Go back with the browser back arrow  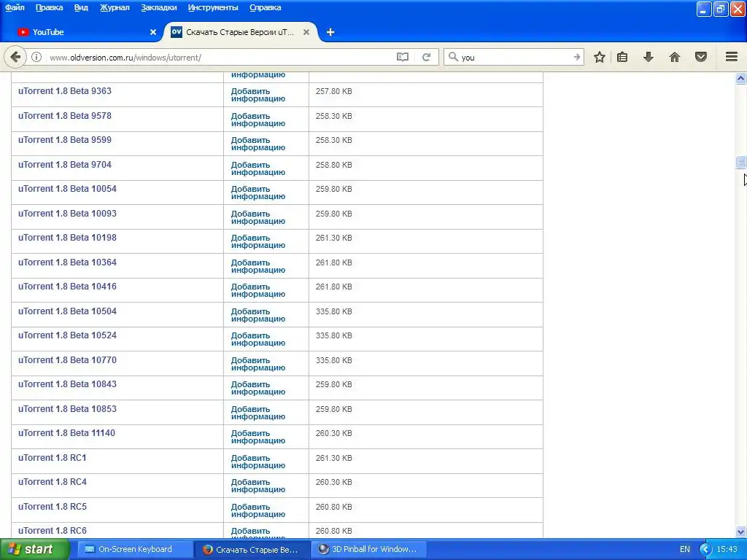[15, 57]
